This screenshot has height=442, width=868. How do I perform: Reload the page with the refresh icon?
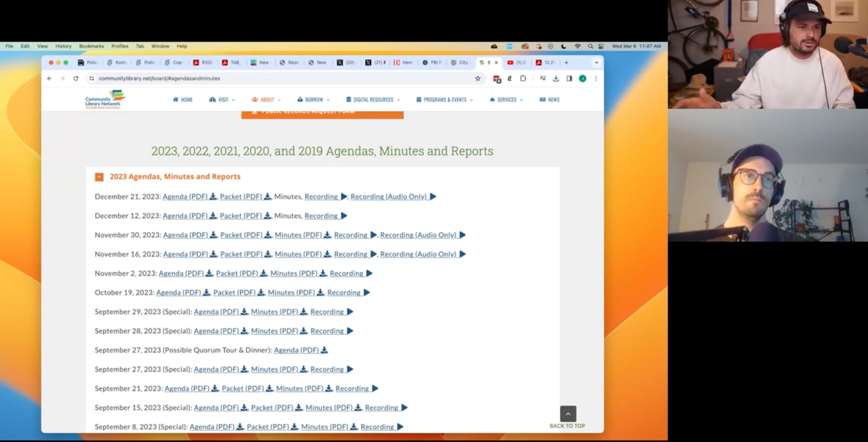tap(76, 79)
